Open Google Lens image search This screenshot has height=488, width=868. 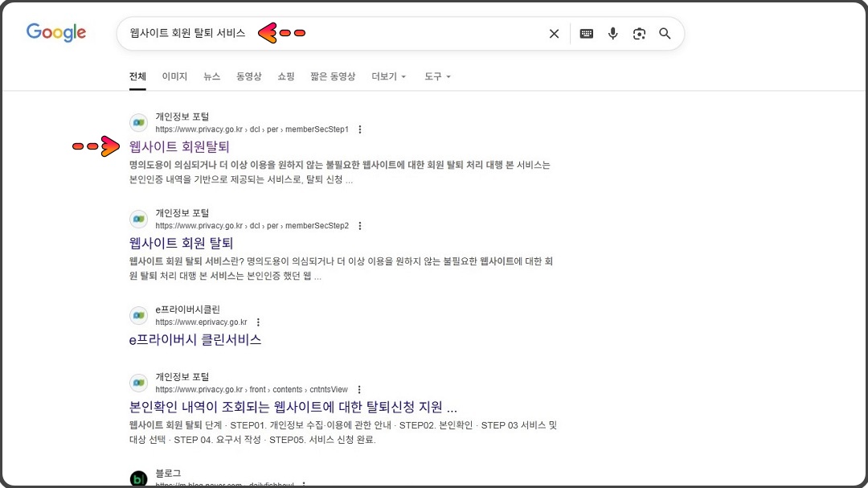pyautogui.click(x=639, y=34)
